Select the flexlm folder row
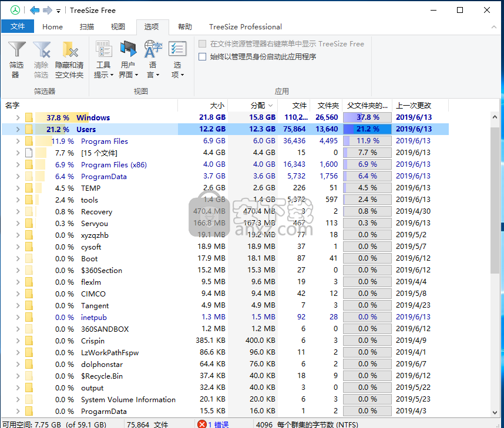The height and width of the screenshot is (428, 504). pyautogui.click(x=225, y=282)
